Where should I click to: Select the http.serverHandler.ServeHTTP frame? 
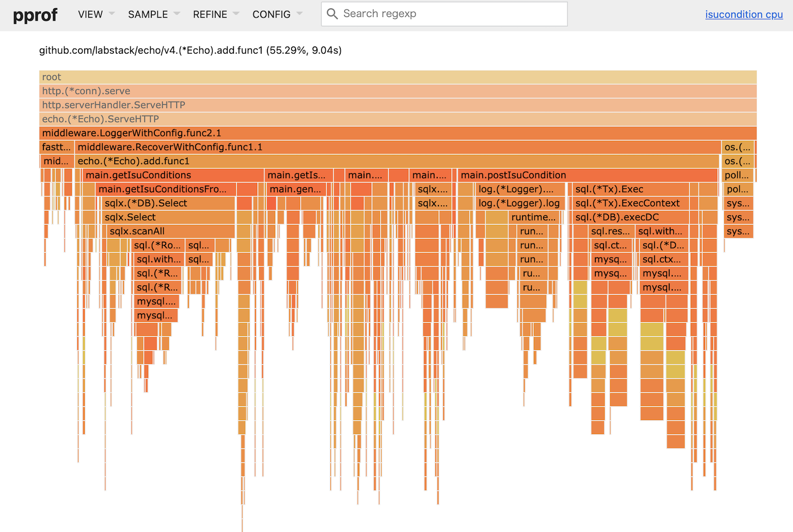(x=398, y=105)
